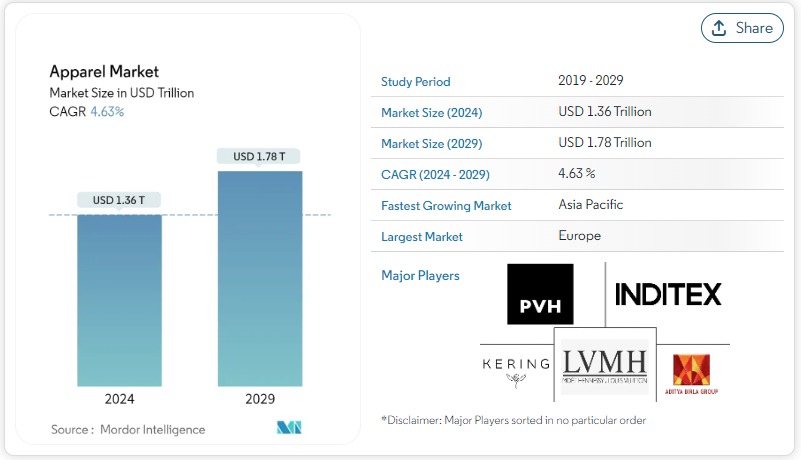The width and height of the screenshot is (801, 460).
Task: Click the PVH logo
Action: (540, 294)
